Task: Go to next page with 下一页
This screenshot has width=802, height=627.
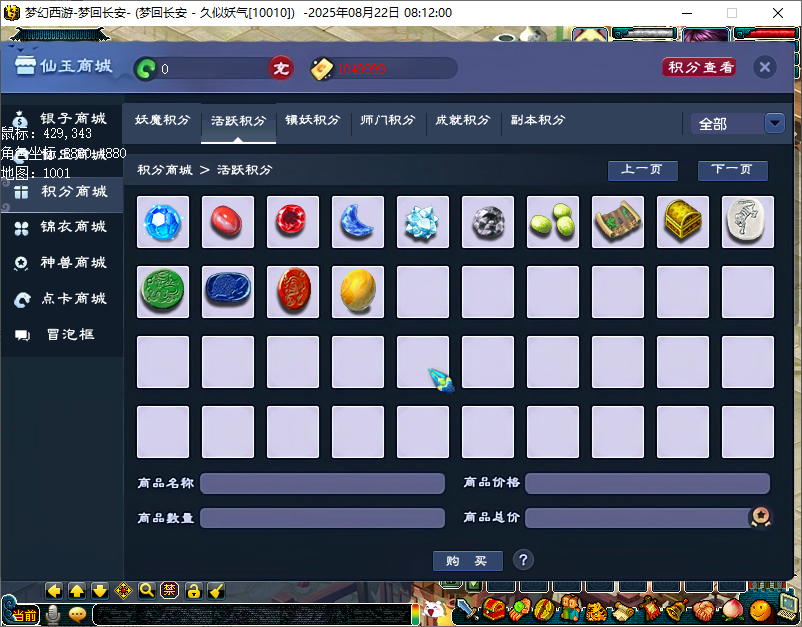Action: pos(732,170)
